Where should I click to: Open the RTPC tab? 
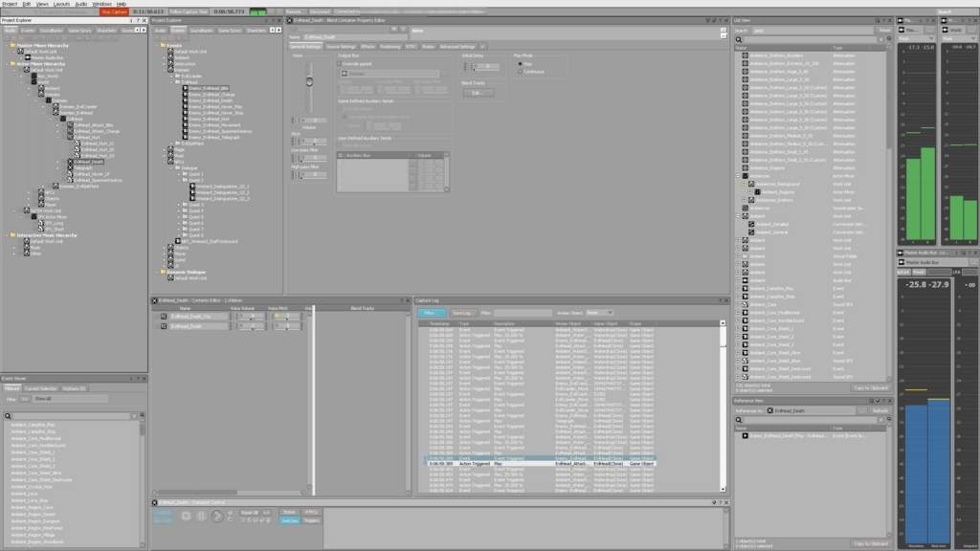point(412,47)
